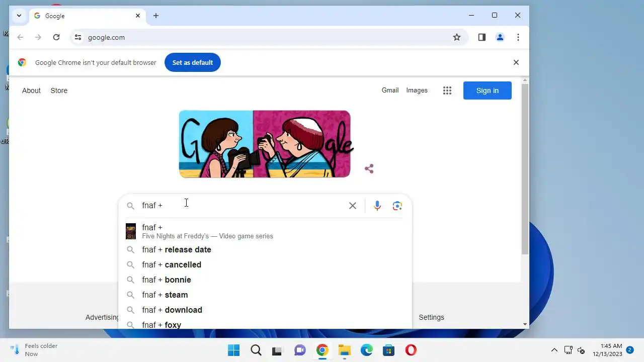The width and height of the screenshot is (644, 362).
Task: Open the About link
Action: [31, 90]
